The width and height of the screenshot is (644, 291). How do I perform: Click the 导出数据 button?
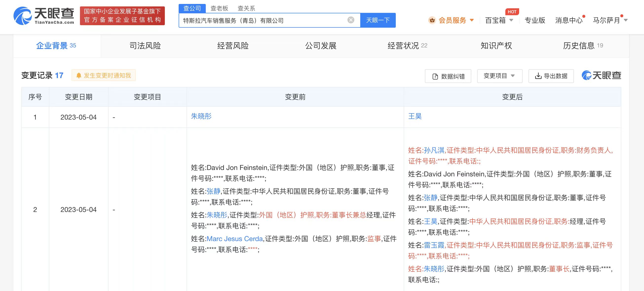coord(551,76)
